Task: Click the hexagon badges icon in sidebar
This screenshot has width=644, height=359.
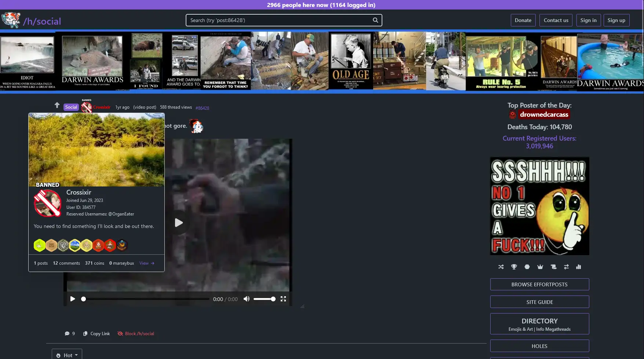Action: tap(527, 267)
